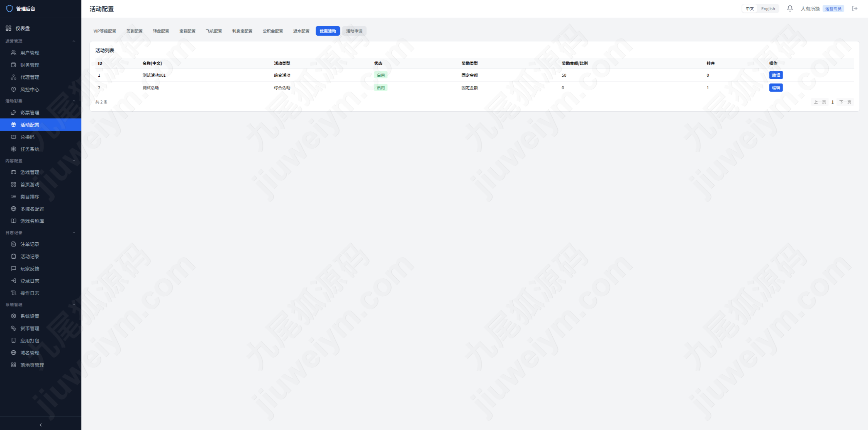
Task: Switch language to English
Action: (768, 9)
